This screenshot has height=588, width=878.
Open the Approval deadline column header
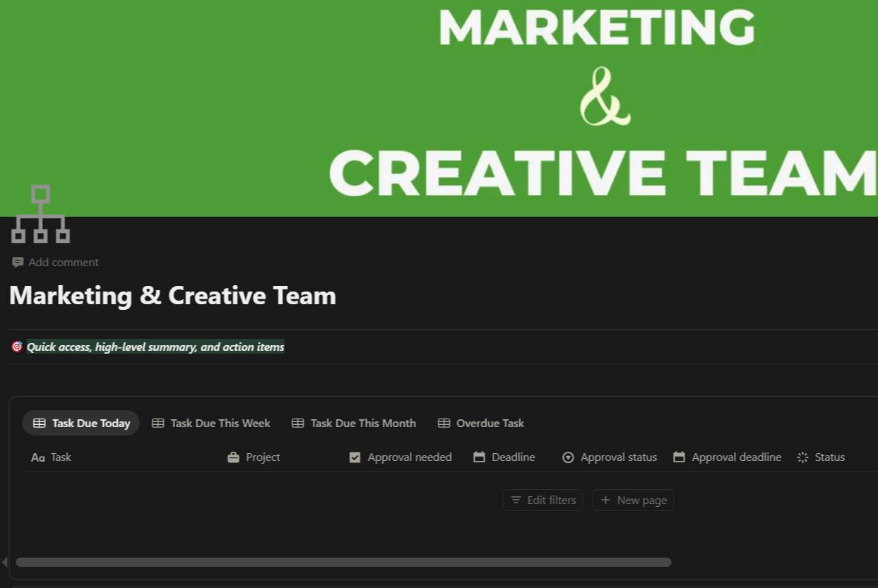(x=728, y=457)
